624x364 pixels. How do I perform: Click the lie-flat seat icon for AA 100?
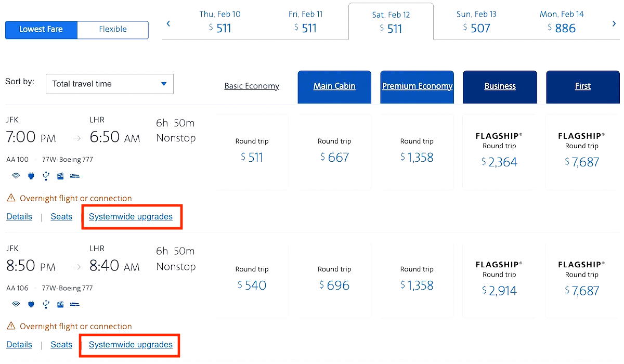click(x=75, y=176)
